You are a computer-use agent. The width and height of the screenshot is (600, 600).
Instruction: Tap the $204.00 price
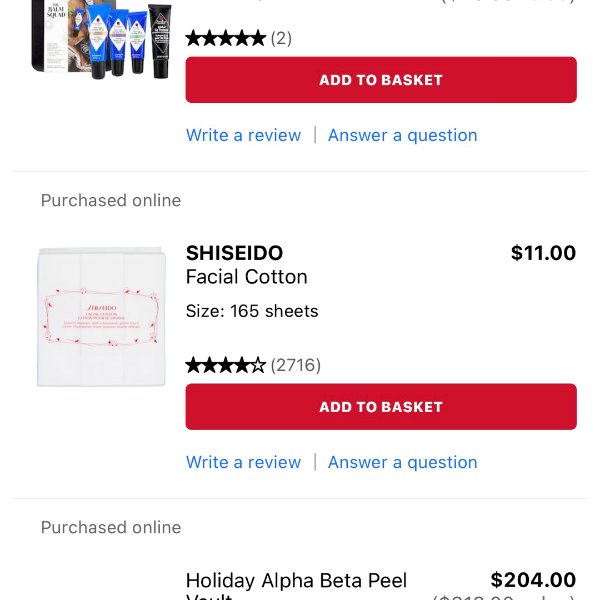click(533, 580)
